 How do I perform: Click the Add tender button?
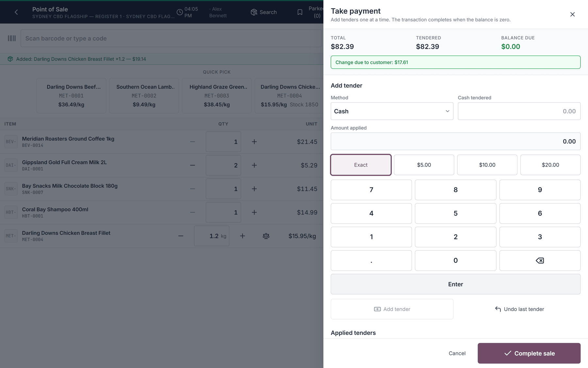click(392, 309)
